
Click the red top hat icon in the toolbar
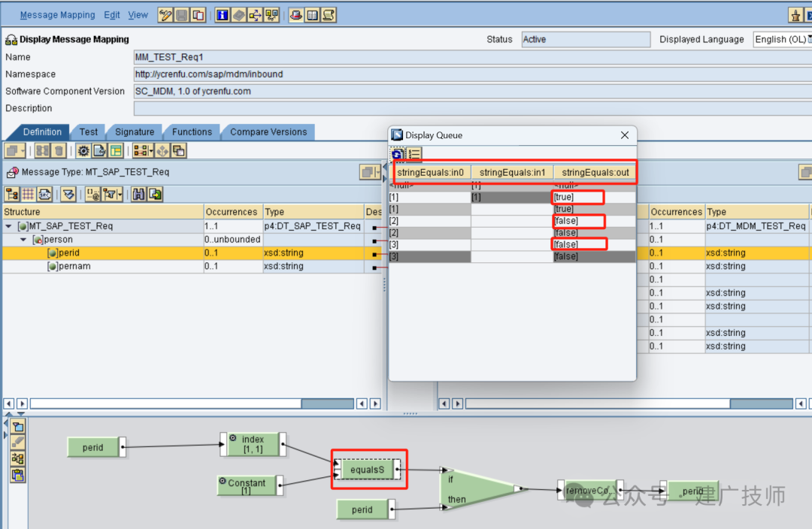[296, 15]
